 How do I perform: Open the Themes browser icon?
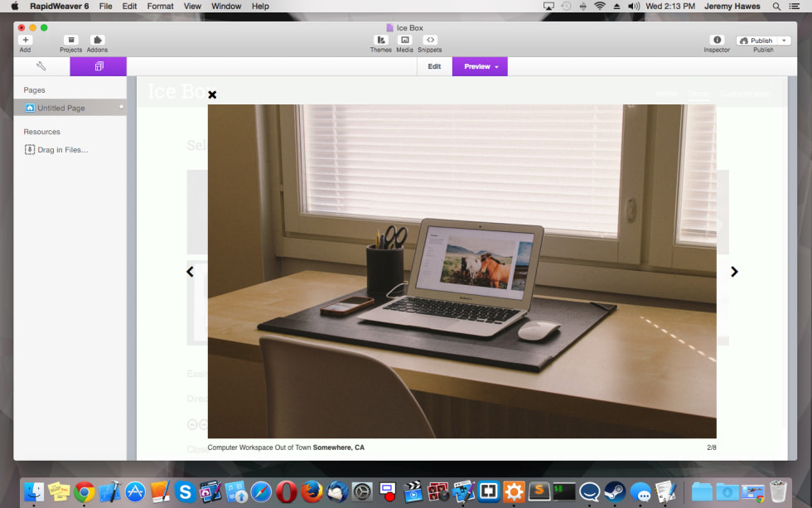pos(380,40)
